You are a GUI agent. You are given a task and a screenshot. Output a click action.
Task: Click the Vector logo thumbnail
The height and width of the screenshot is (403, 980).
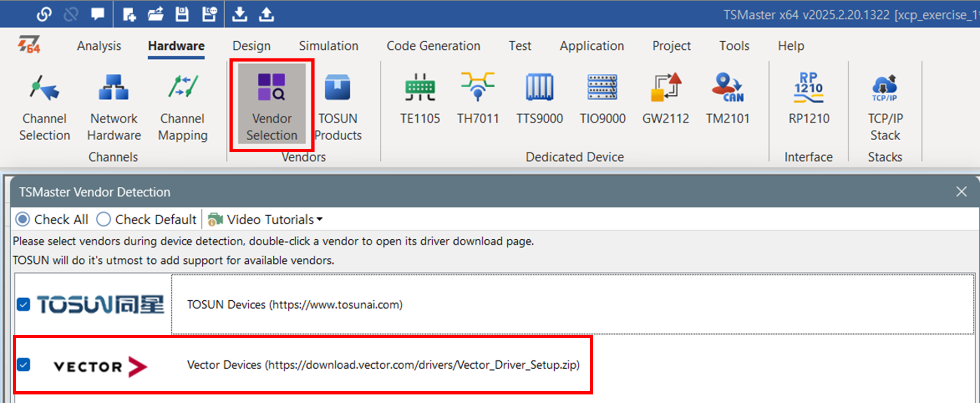click(101, 367)
